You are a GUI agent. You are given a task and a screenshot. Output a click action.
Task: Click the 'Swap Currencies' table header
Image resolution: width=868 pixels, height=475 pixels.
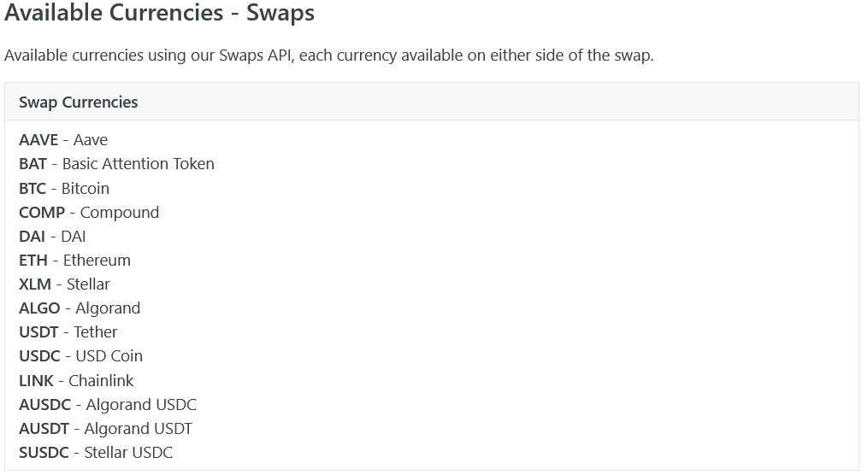[78, 103]
